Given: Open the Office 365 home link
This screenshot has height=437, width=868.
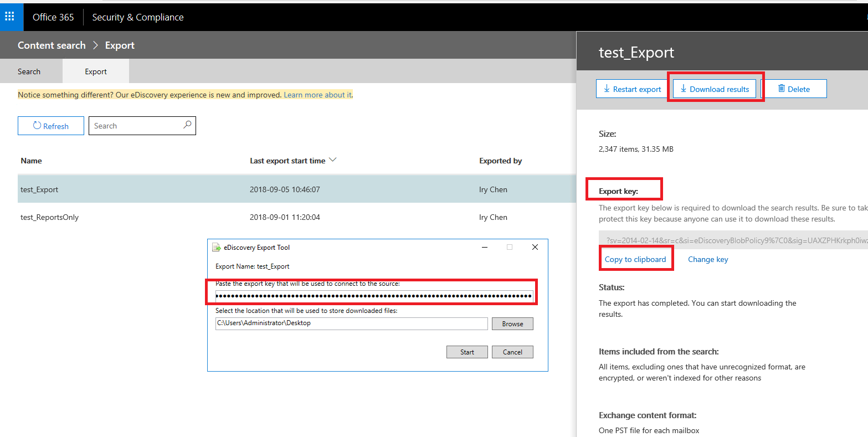Looking at the screenshot, I should click(53, 17).
